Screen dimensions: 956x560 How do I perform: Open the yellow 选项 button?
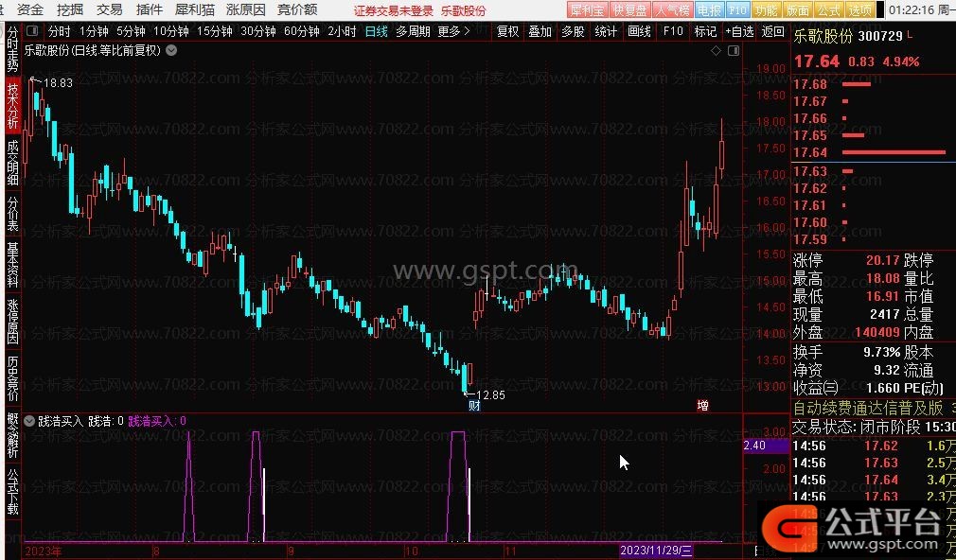861,9
